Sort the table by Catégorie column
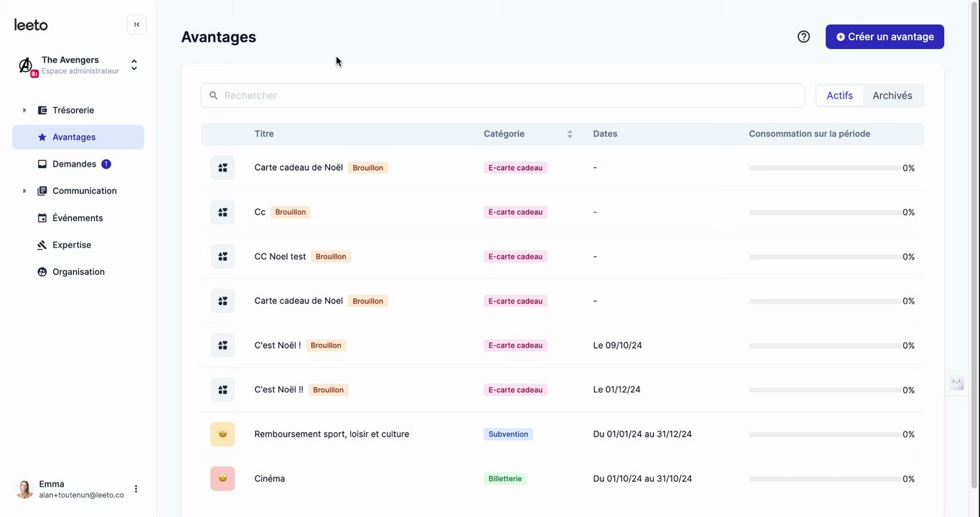This screenshot has height=517, width=980. pyautogui.click(x=570, y=134)
